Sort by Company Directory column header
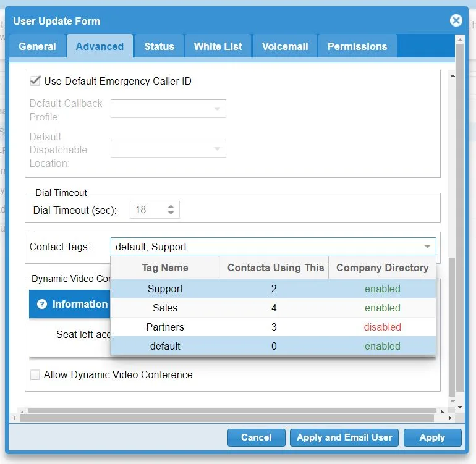This screenshot has width=476, height=464. (x=382, y=268)
